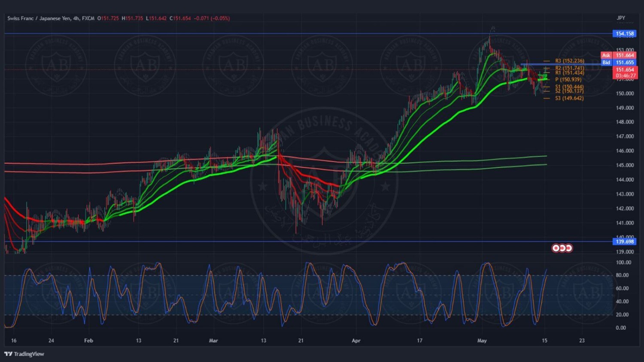Screen dimensions: 644x362
Task: Click the 141.000 price axis label
Action: coord(625,223)
